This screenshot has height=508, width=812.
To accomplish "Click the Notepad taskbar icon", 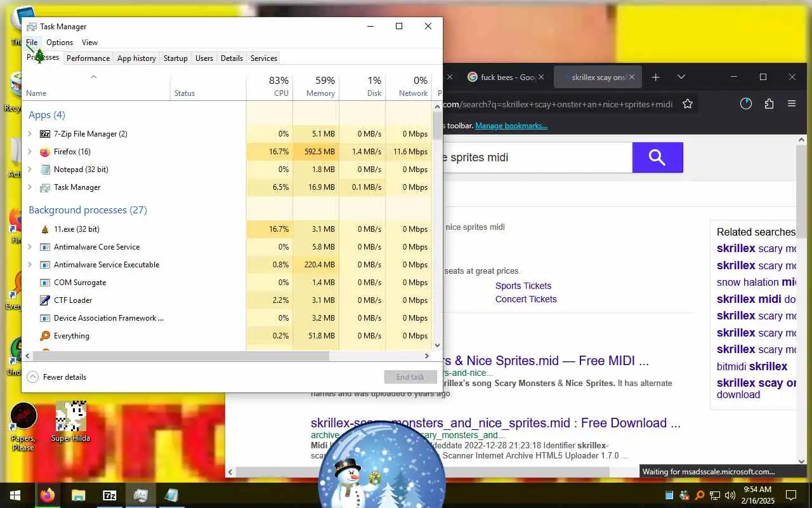I will pyautogui.click(x=172, y=495).
